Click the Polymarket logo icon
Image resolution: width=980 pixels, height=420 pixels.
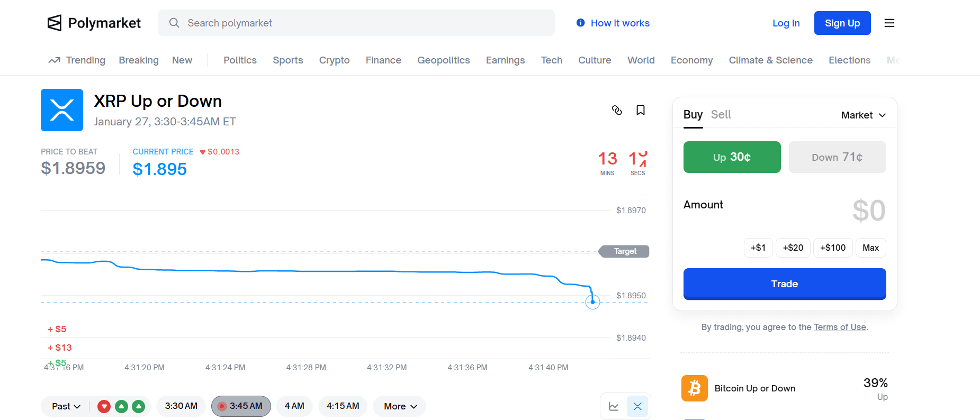[x=55, y=23]
